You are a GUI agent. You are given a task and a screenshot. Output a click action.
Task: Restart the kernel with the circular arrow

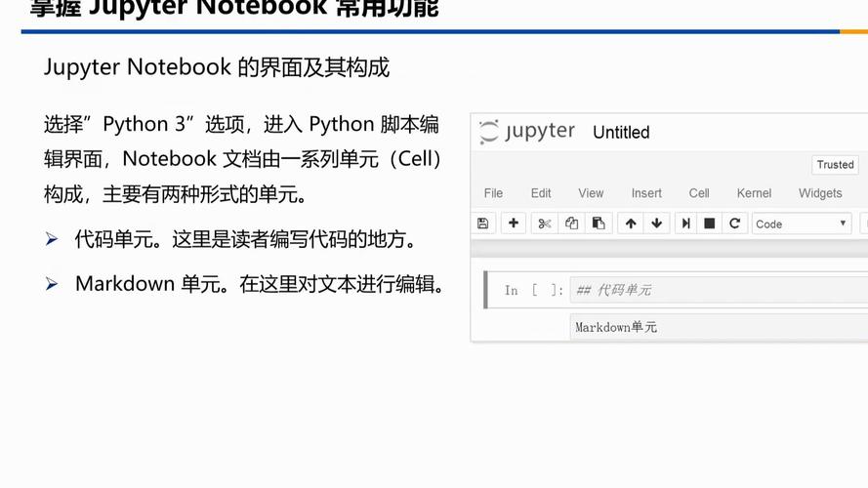735,224
